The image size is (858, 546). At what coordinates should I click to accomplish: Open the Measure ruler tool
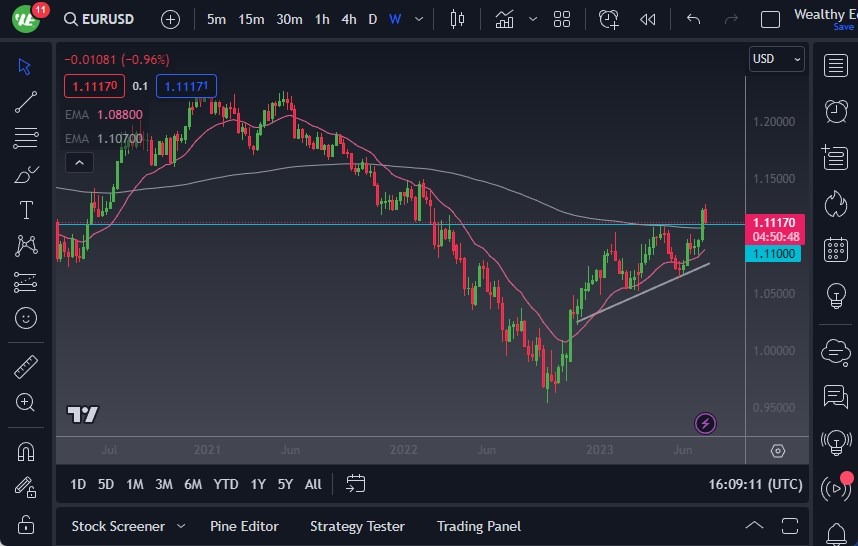pyautogui.click(x=26, y=366)
